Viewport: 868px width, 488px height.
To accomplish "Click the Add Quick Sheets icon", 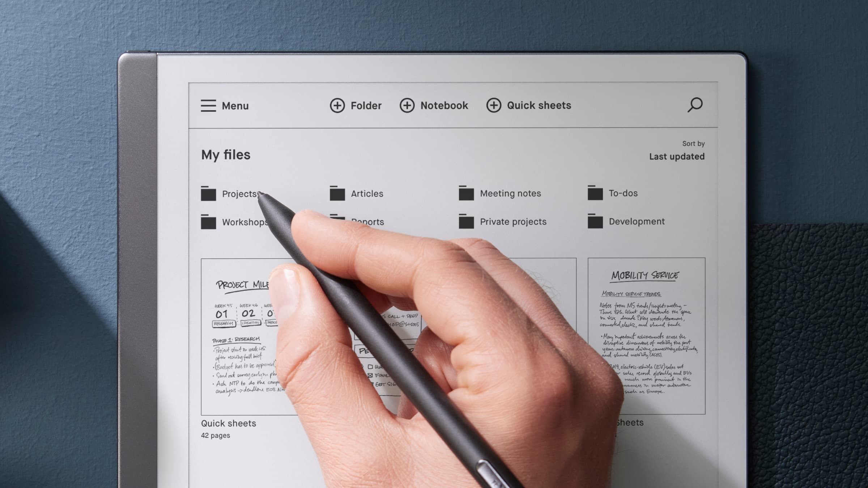I will click(493, 105).
